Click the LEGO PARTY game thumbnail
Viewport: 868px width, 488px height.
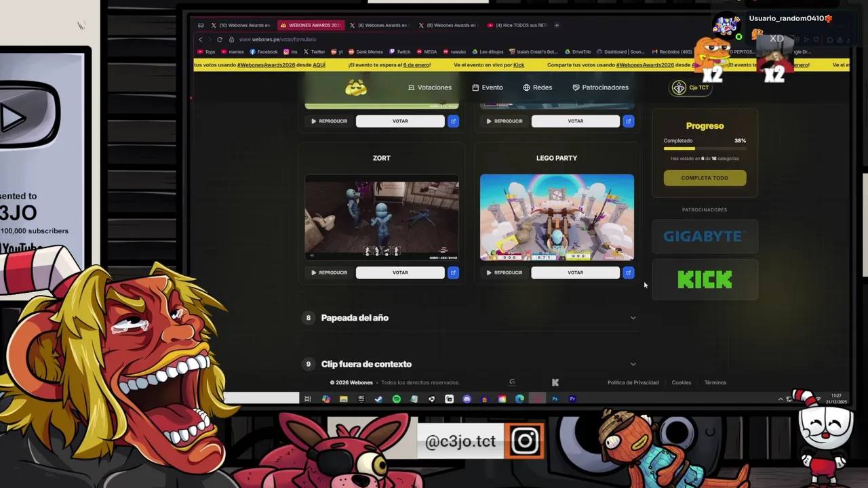coord(557,218)
